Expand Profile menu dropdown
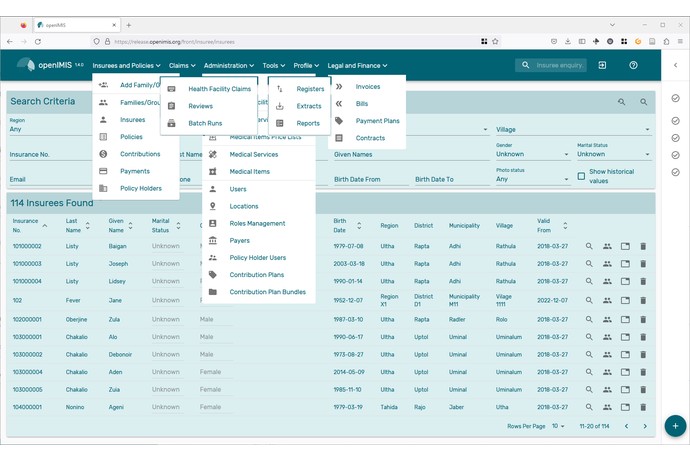This screenshot has height=460, width=690. (306, 66)
